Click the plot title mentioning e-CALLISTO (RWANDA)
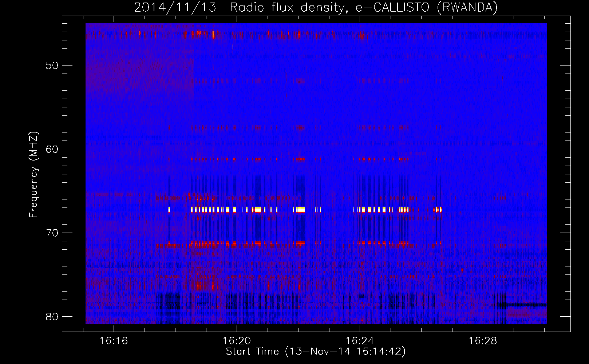589x364 pixels. click(x=316, y=7)
